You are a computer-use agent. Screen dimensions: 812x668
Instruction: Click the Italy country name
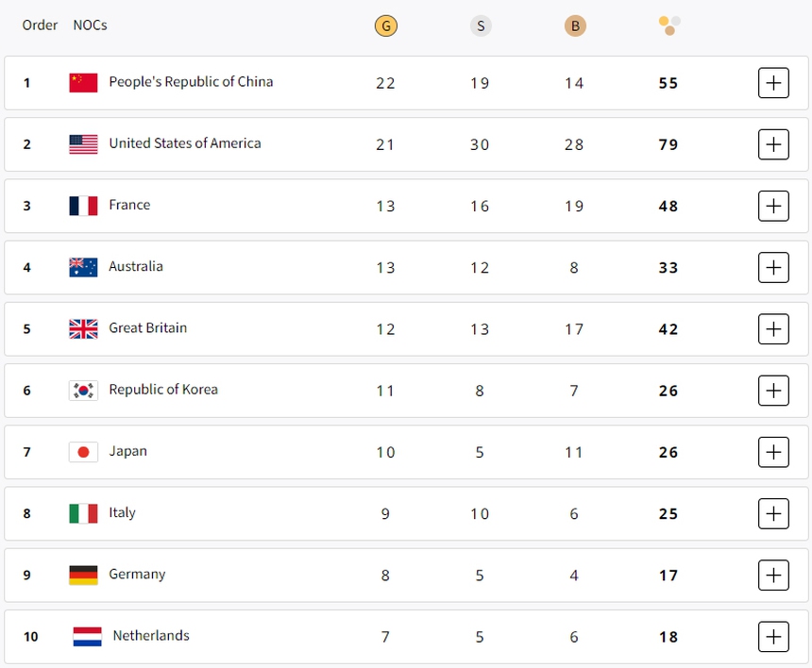pyautogui.click(x=122, y=512)
